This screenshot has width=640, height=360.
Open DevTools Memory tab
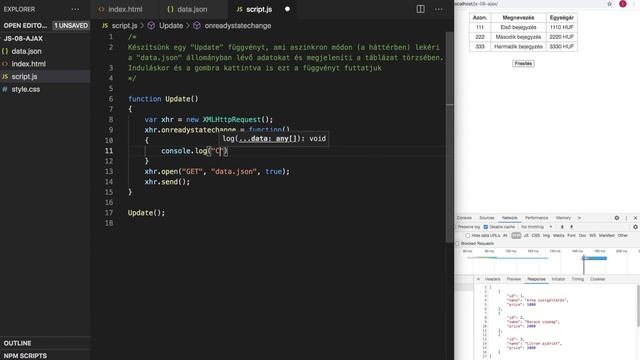563,218
